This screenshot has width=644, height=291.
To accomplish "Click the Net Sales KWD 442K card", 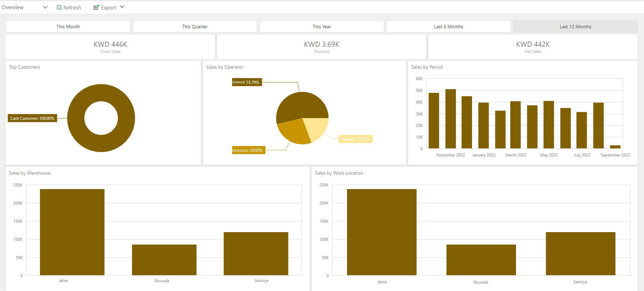I will coord(533,47).
